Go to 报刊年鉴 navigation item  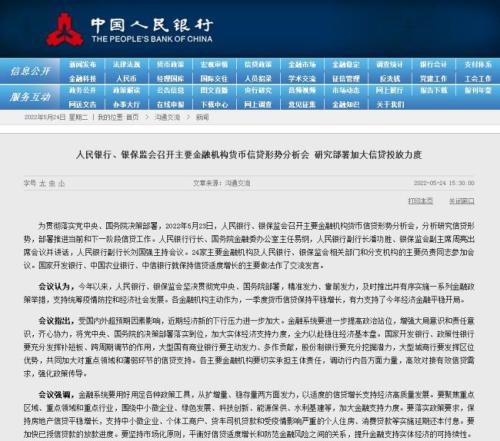478,90
